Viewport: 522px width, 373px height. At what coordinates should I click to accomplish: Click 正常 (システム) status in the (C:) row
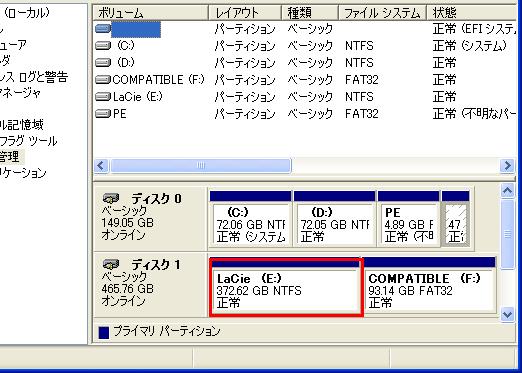(470, 46)
